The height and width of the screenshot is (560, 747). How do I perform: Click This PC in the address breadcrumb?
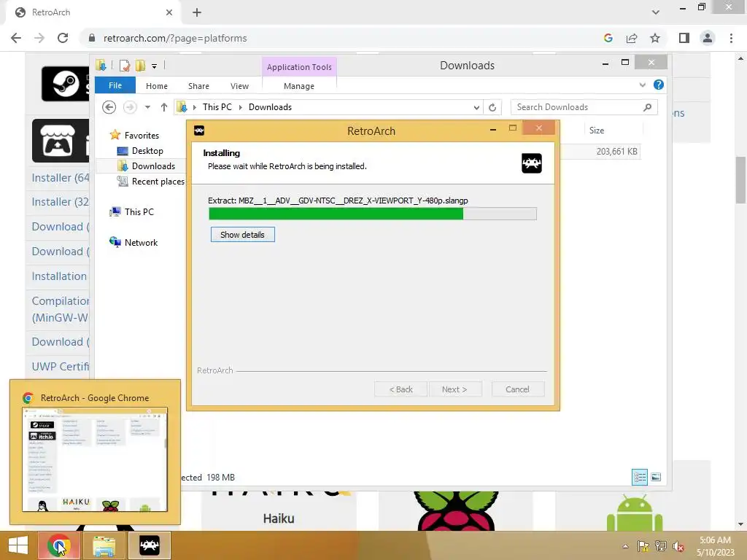[217, 107]
